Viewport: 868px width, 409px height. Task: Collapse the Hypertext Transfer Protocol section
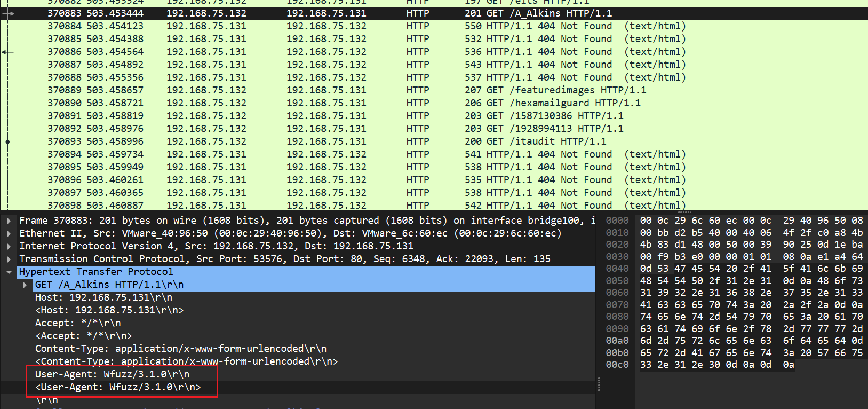click(9, 272)
